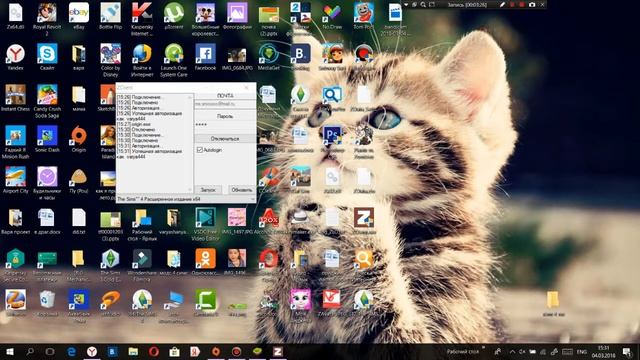Click the password field in ZClient

225,124
